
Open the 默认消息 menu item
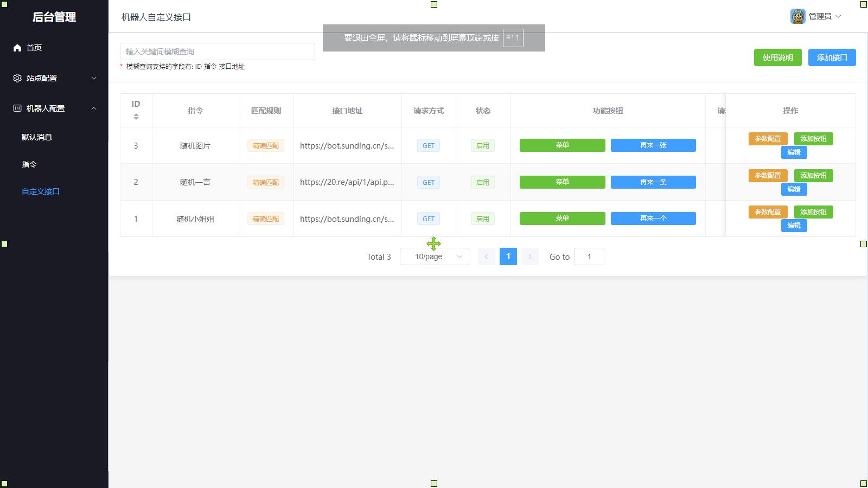pyautogui.click(x=37, y=137)
